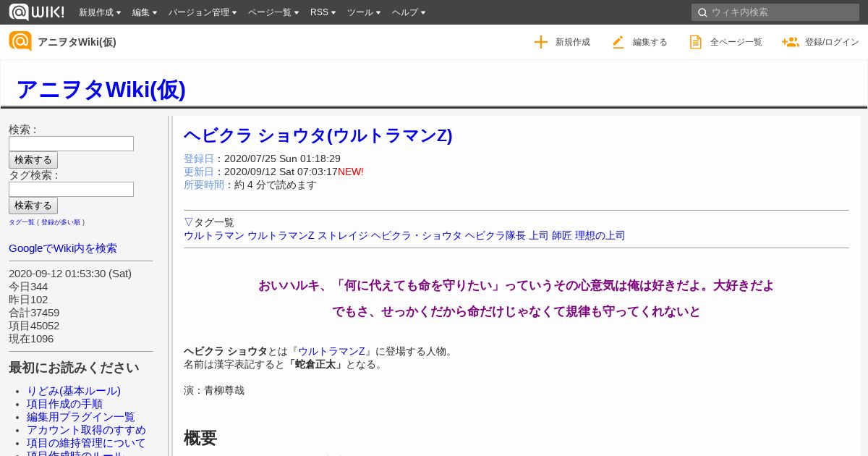Click the document icon for 全ページ一覧
868x456 pixels.
coord(695,42)
